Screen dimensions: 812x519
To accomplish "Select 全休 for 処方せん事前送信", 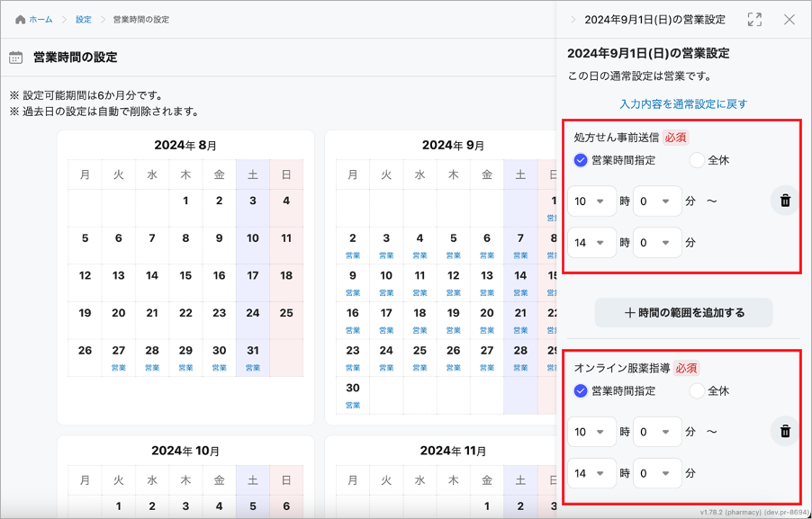I will coord(698,160).
